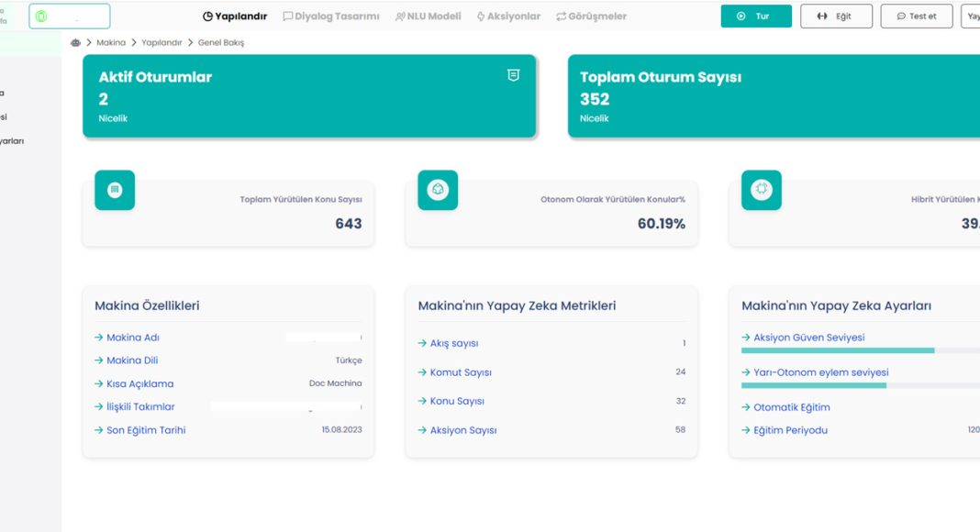This screenshot has height=532, width=980.
Task: Select the Genel Bakış breadcrumb
Action: pos(221,42)
